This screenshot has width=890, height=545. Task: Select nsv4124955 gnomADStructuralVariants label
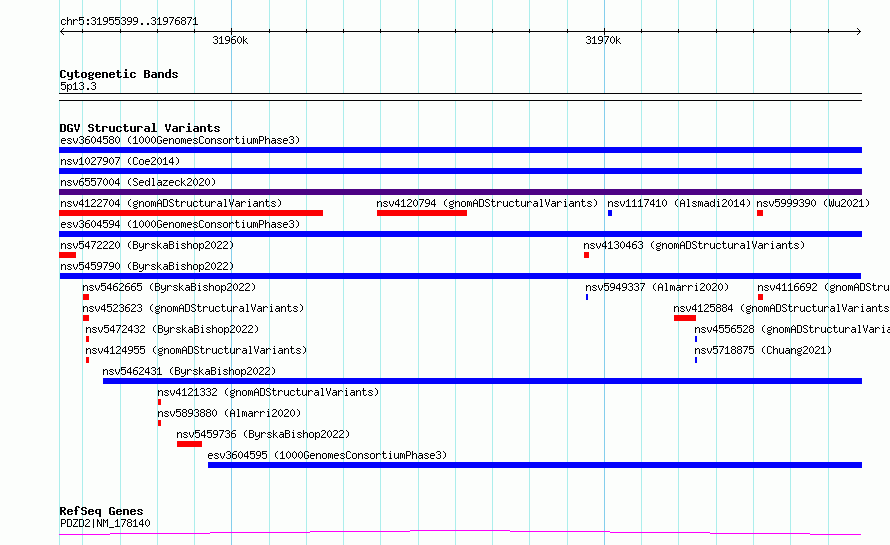(196, 350)
